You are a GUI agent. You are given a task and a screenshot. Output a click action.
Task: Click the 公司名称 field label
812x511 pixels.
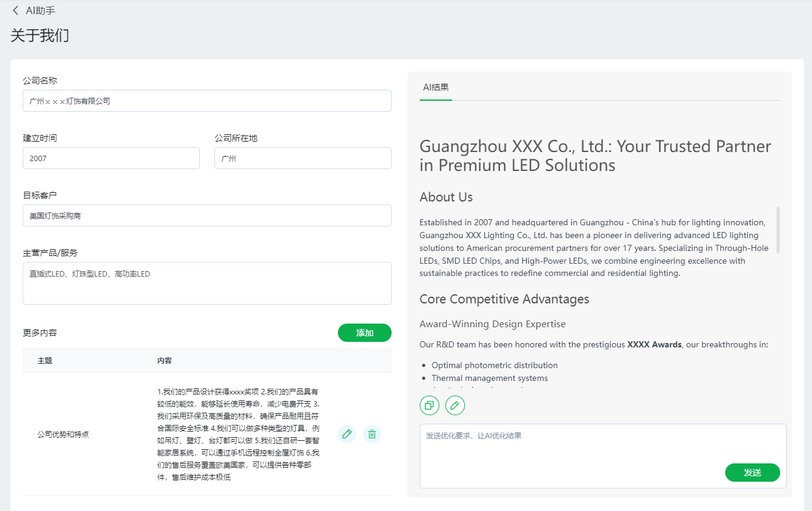(x=40, y=81)
